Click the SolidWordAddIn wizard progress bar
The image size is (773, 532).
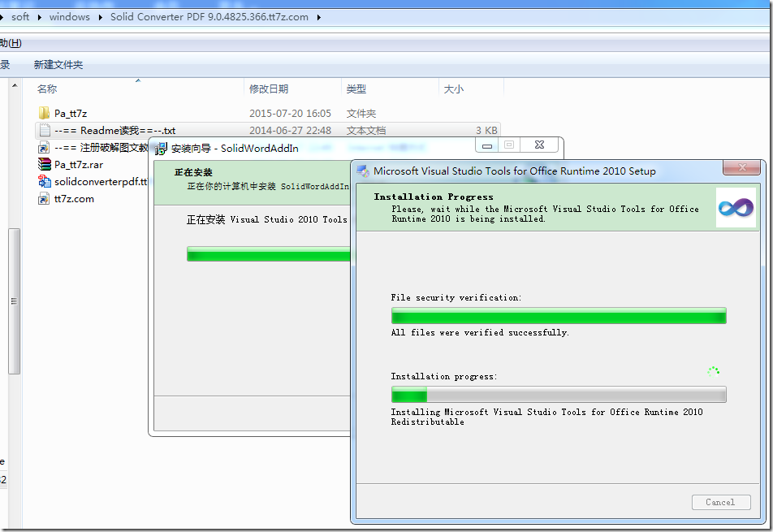(x=269, y=254)
